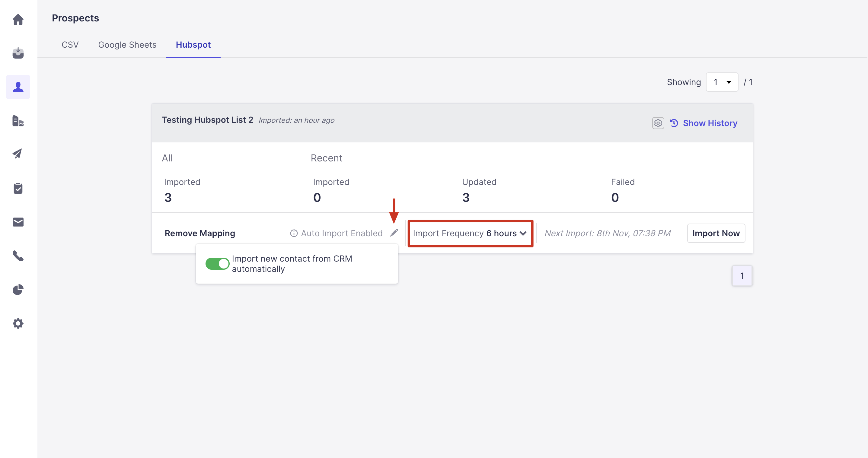868x458 pixels.
Task: Click the Show History link
Action: [710, 123]
